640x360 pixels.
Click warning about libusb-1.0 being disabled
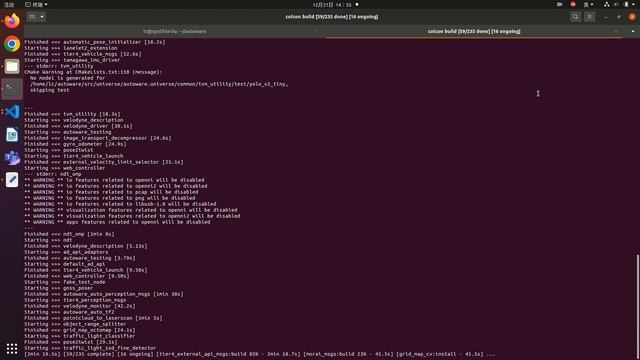[x=120, y=204]
